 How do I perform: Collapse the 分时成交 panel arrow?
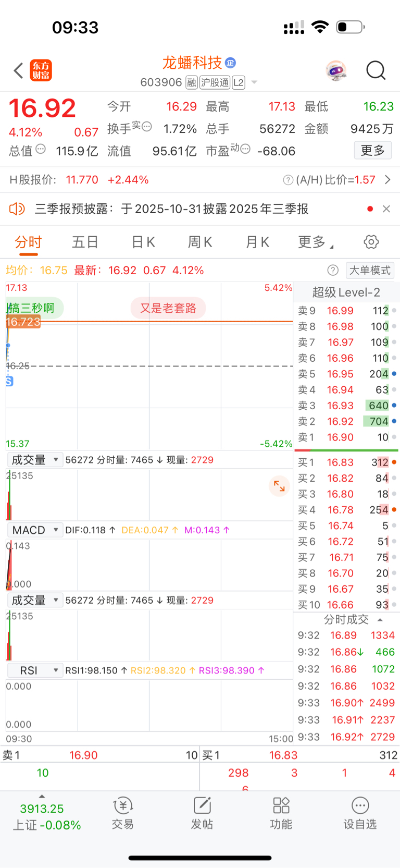pyautogui.click(x=380, y=620)
